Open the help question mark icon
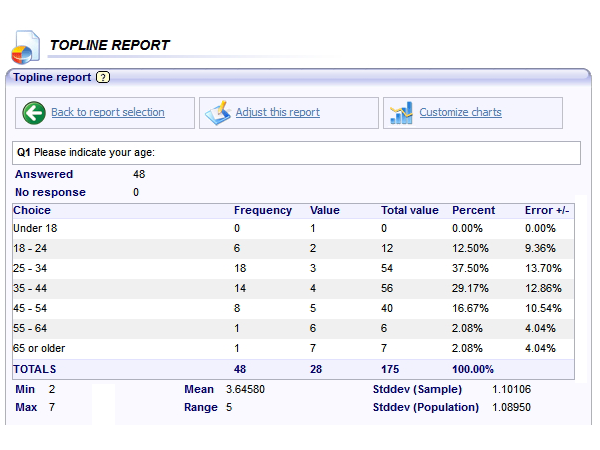This screenshot has height=450, width=600. click(103, 77)
